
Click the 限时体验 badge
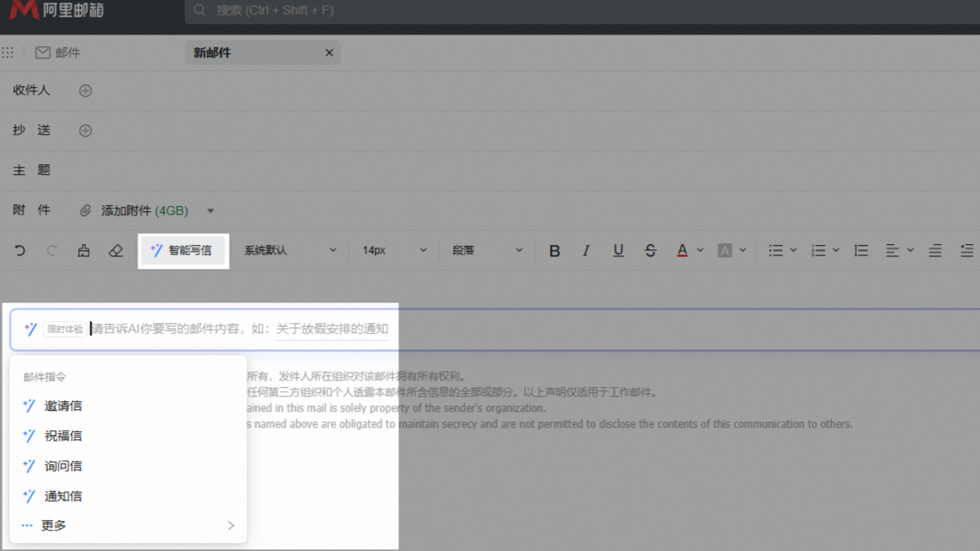click(x=65, y=329)
